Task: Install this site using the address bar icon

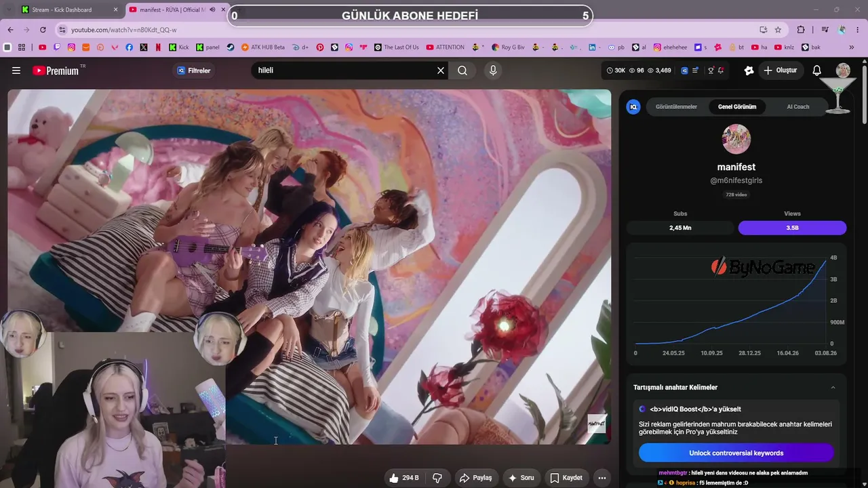Action: tap(763, 30)
